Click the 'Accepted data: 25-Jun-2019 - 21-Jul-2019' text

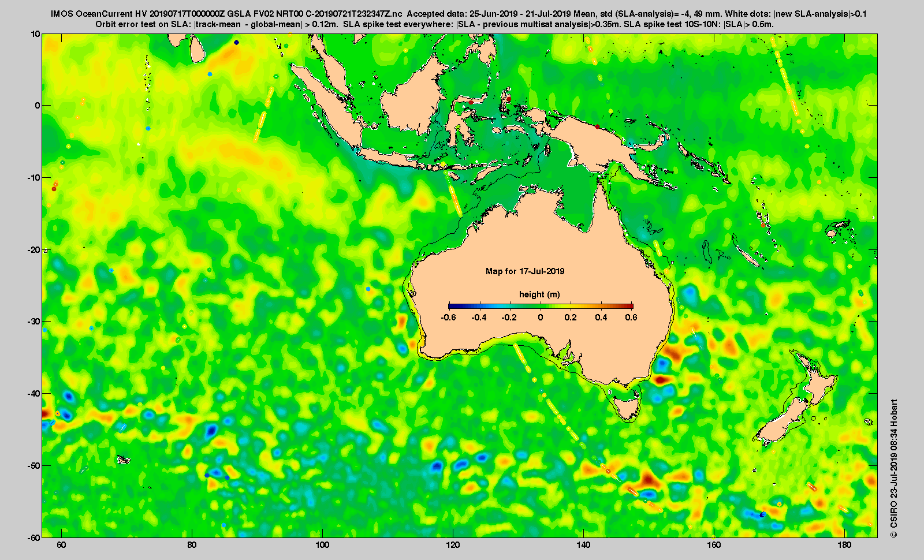coord(489,14)
